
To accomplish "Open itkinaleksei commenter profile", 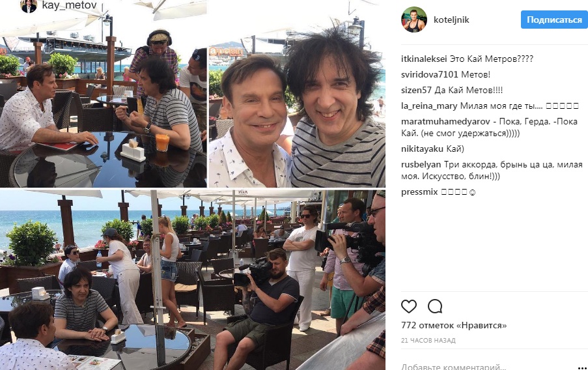I will click(x=424, y=59).
